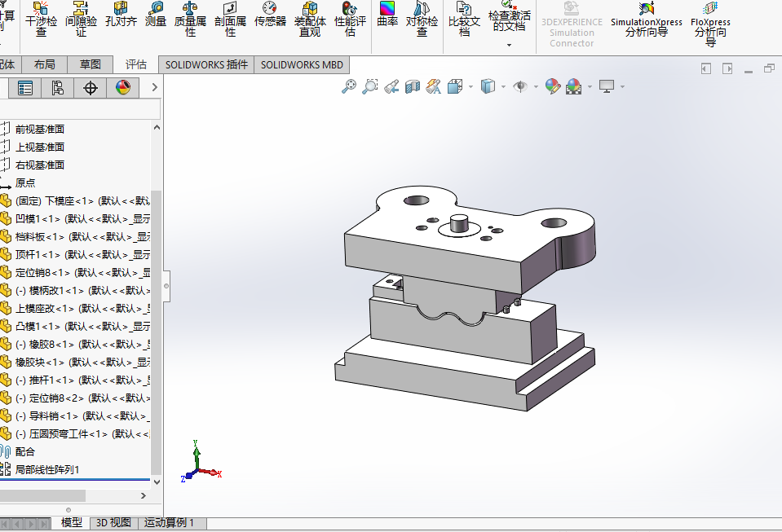Screen dimensions: 782x532
Task: Switch to the 草图 tab
Action: coord(91,64)
